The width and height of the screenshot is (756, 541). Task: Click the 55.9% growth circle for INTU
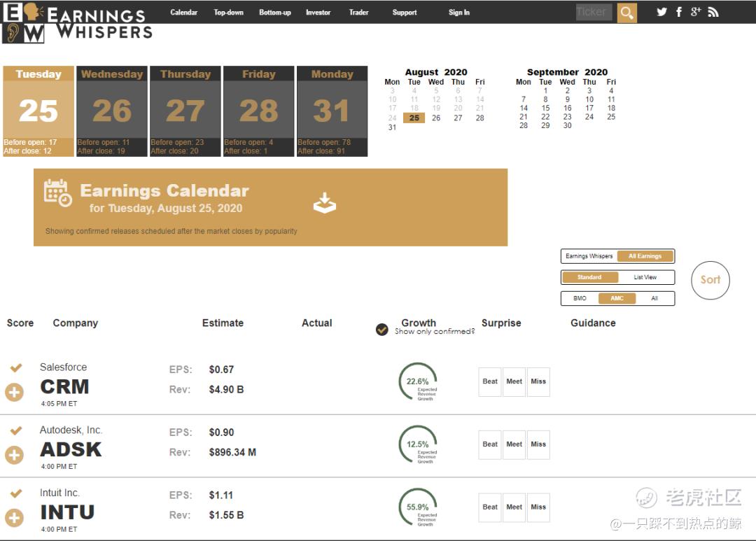coord(418,507)
